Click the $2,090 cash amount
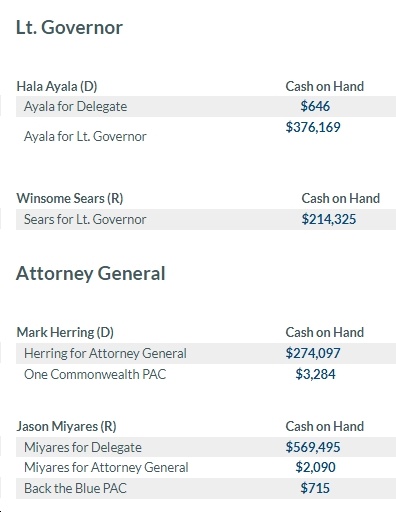The width and height of the screenshot is (396, 512). (315, 467)
